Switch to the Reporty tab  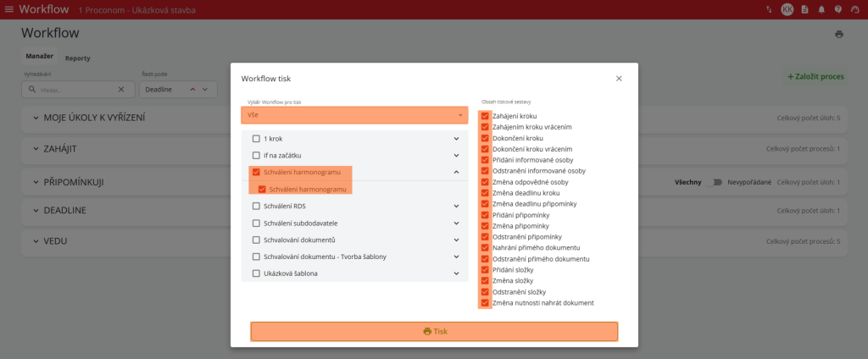tap(78, 58)
